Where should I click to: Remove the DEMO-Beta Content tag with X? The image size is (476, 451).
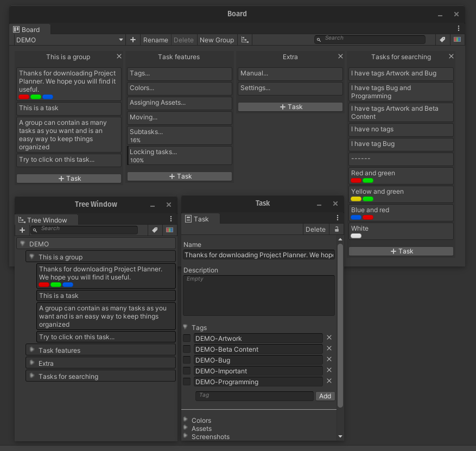[329, 348]
